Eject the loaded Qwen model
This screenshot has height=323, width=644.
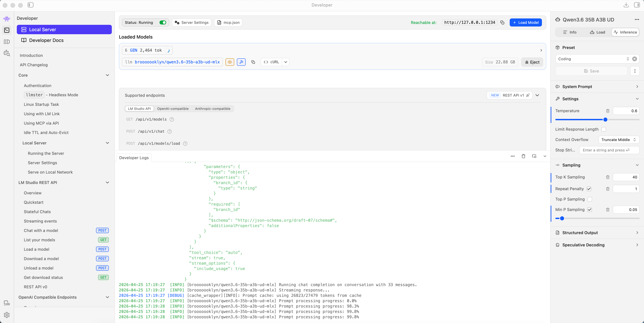click(532, 62)
